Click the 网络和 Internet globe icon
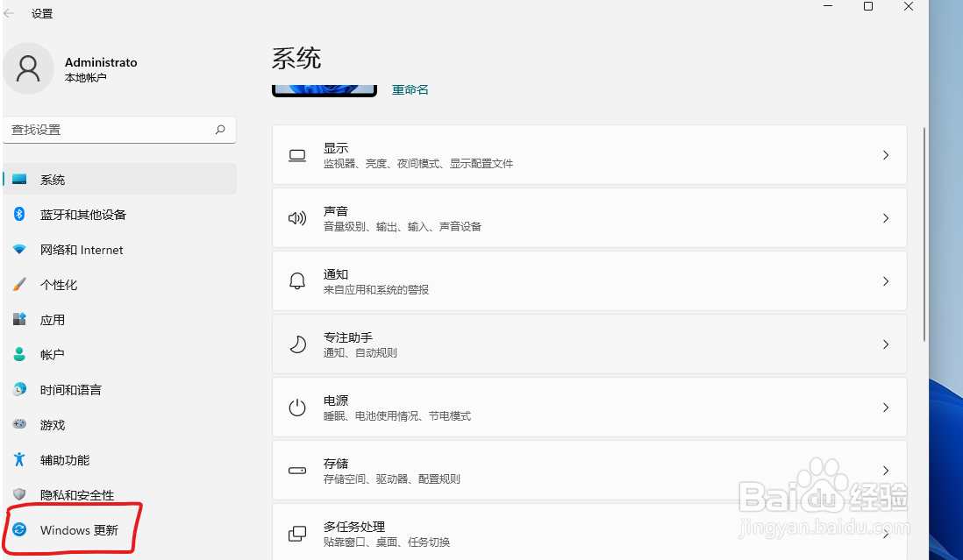 coord(19,250)
